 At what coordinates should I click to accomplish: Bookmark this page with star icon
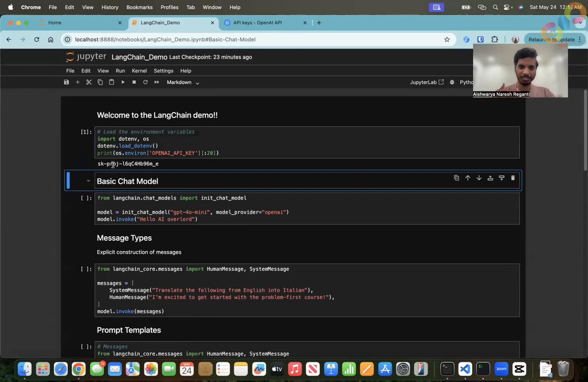pos(447,40)
